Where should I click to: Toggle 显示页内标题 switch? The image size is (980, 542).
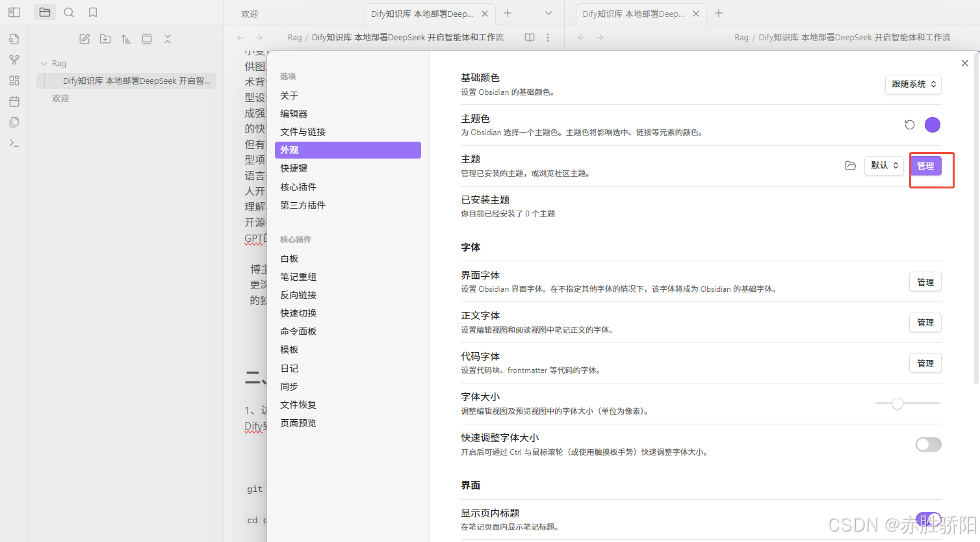pos(928,519)
